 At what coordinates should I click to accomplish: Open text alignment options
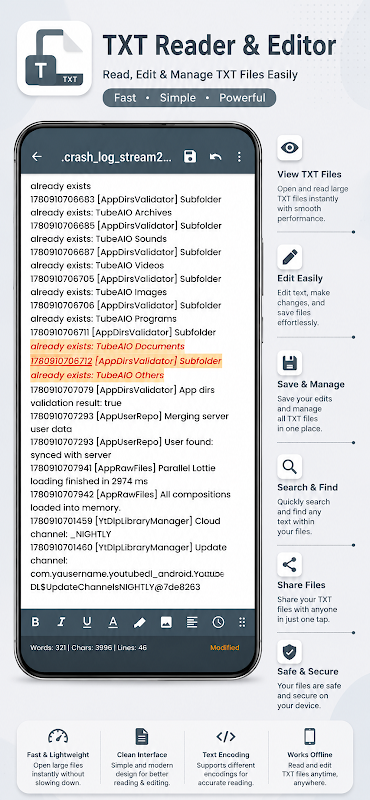[192, 622]
